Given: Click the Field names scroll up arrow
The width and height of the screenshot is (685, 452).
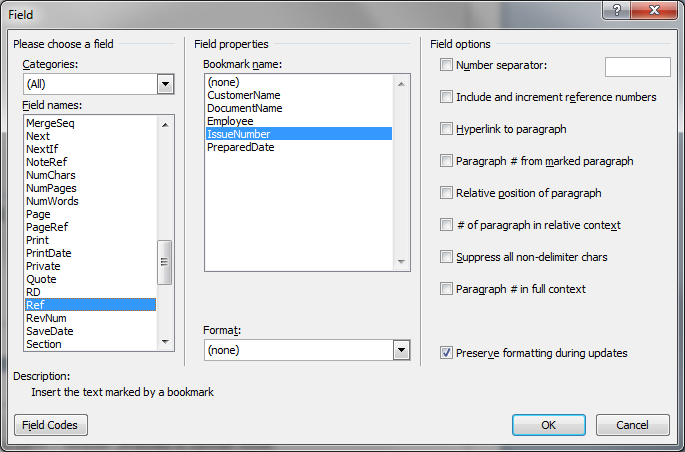Looking at the screenshot, I should 165,125.
